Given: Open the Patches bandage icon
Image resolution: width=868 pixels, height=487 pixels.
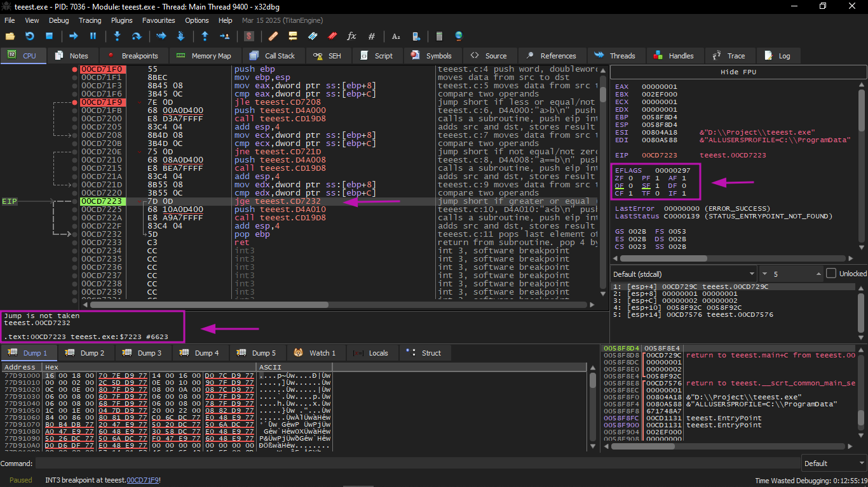Looking at the screenshot, I should (273, 36).
